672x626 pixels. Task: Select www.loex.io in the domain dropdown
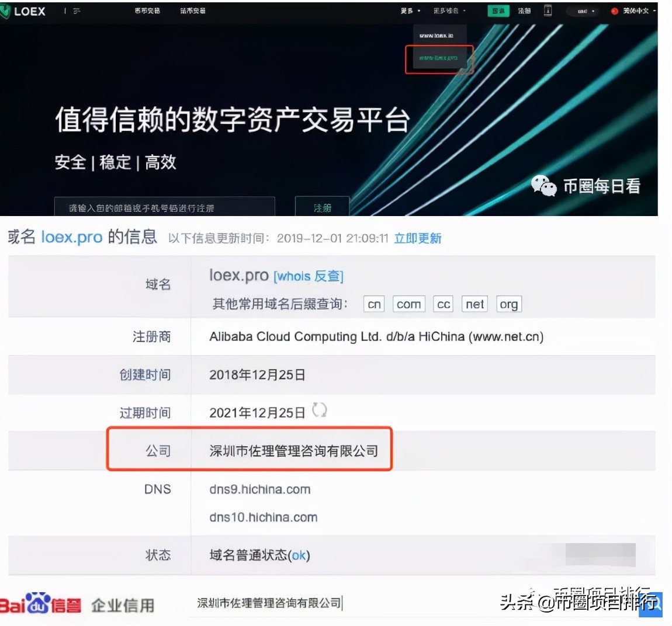[437, 36]
